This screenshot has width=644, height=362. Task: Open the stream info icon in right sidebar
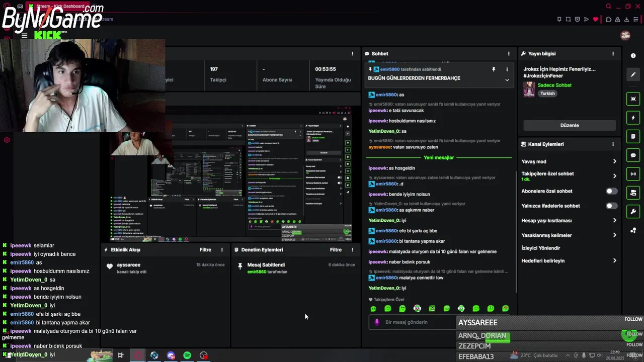[x=633, y=56]
